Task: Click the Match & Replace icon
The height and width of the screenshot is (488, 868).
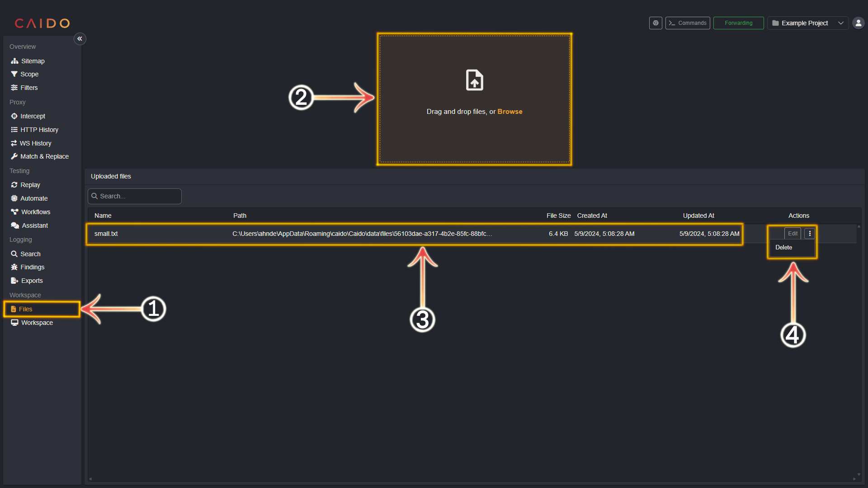Action: coord(14,156)
